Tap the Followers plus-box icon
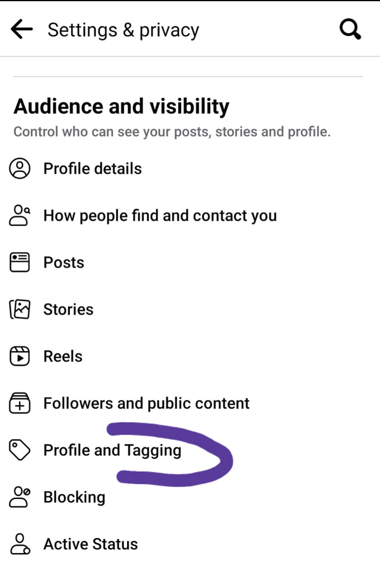Viewport: 380px width, 588px height. click(20, 403)
